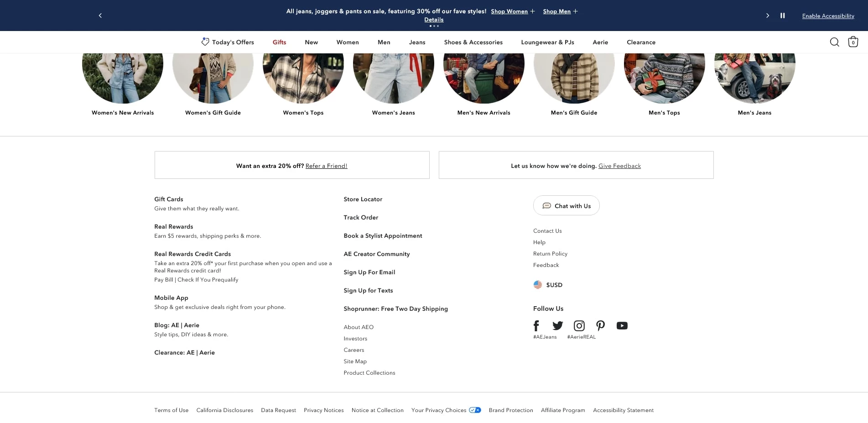
Task: Enable Accessibility mode
Action: [x=828, y=16]
